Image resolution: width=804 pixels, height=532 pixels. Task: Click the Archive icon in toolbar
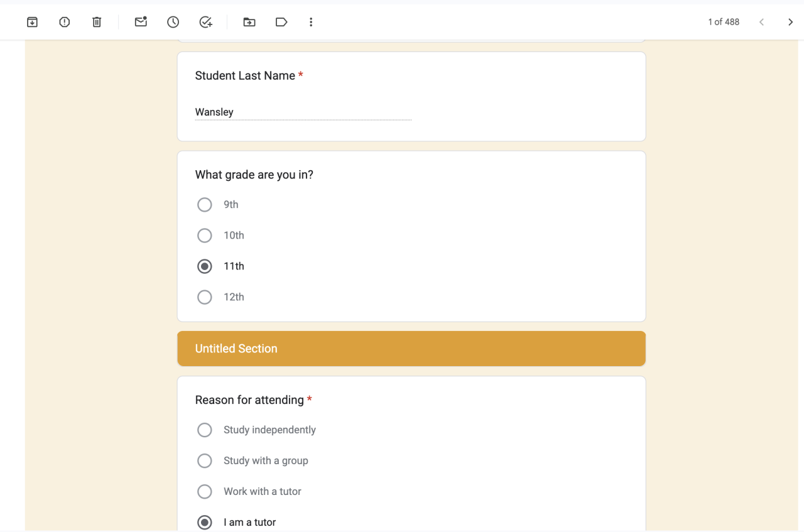pos(33,22)
